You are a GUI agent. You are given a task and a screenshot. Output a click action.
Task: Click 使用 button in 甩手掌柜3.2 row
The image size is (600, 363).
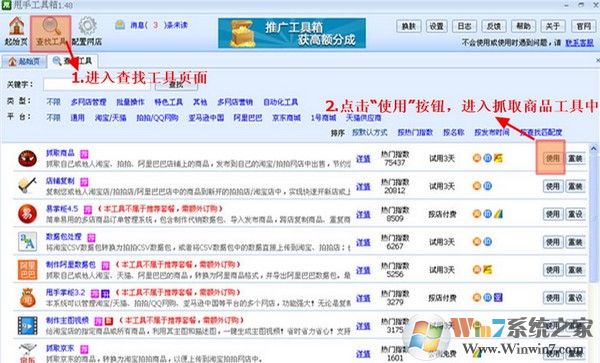[553, 298]
